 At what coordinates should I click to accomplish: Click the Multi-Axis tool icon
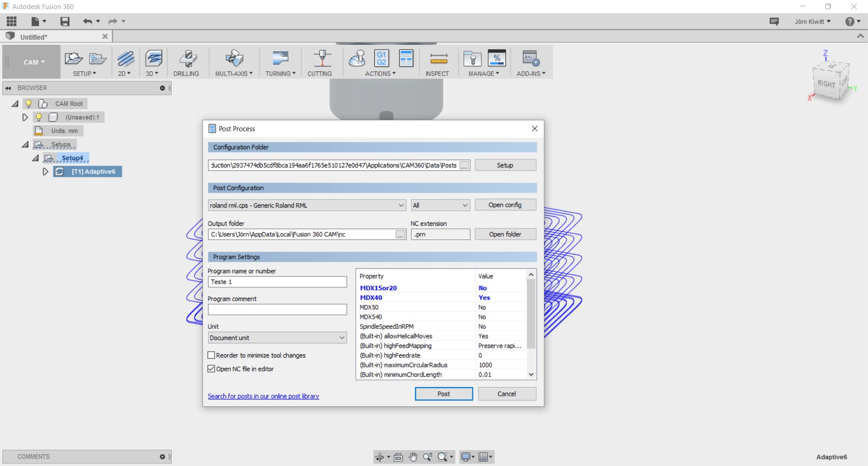(234, 58)
